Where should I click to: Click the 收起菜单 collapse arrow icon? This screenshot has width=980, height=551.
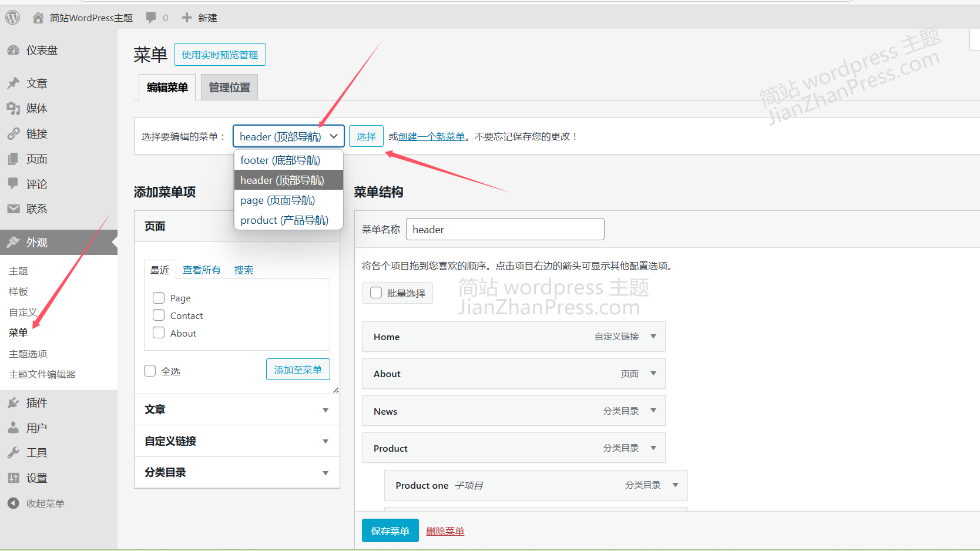[x=14, y=503]
